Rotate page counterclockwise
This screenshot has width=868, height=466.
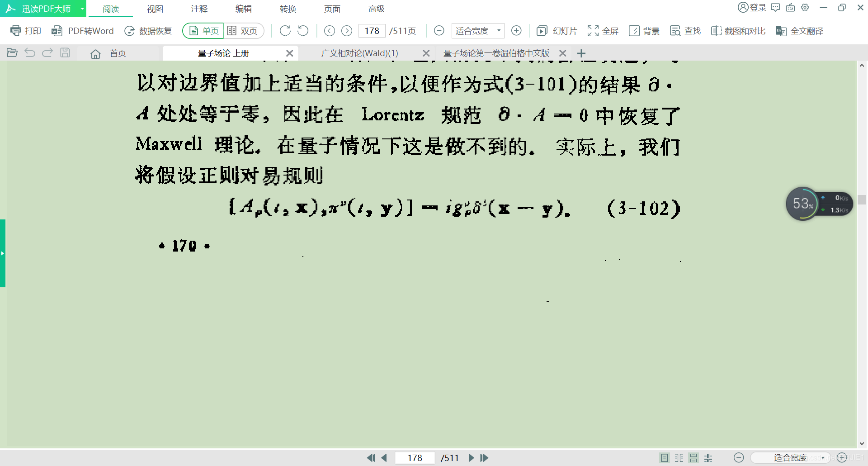pyautogui.click(x=303, y=31)
